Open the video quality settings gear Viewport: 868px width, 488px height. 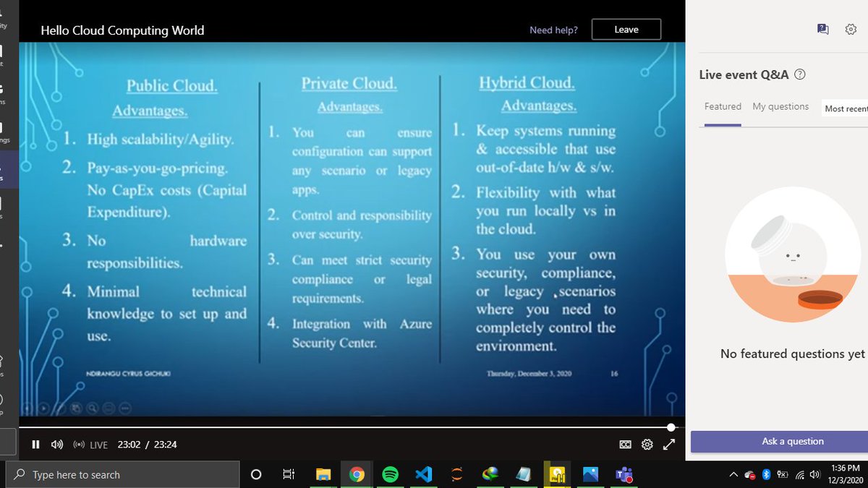tap(646, 445)
